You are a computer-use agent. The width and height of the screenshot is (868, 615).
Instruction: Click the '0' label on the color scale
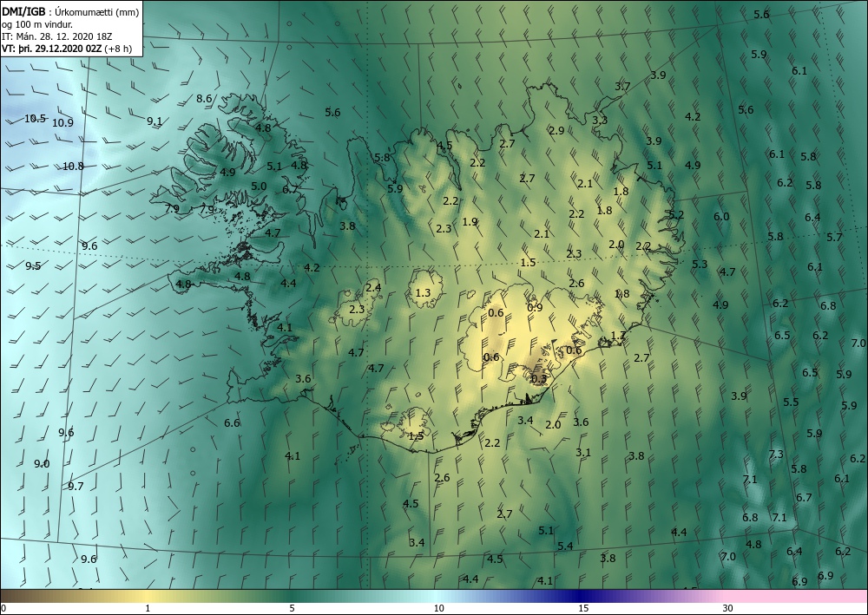3,608
